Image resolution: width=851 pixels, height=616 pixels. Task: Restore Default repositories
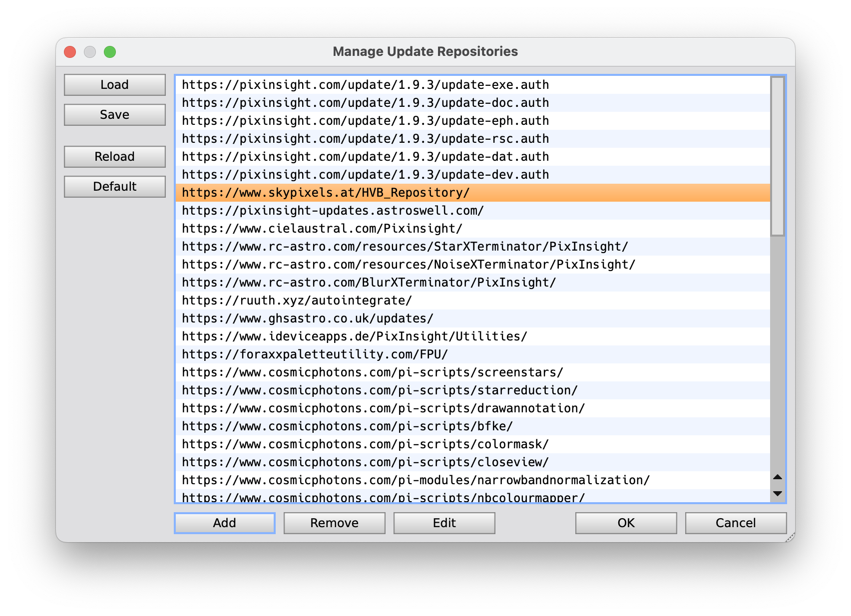coord(114,187)
